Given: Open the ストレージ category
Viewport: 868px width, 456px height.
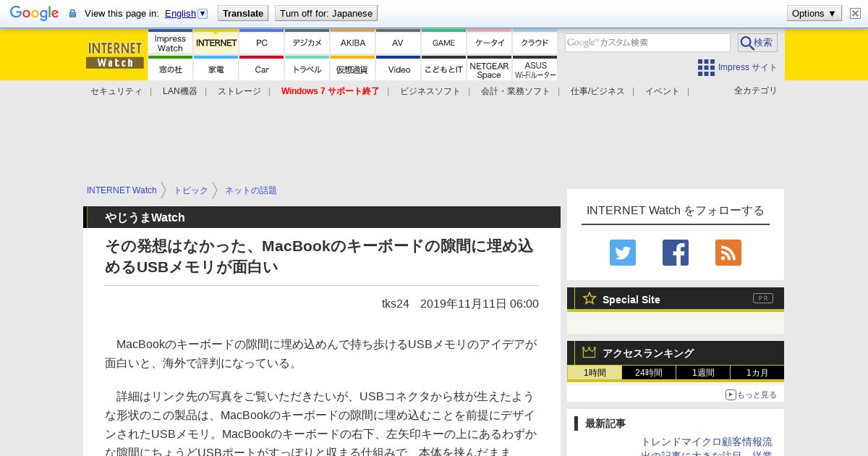Looking at the screenshot, I should pyautogui.click(x=239, y=91).
